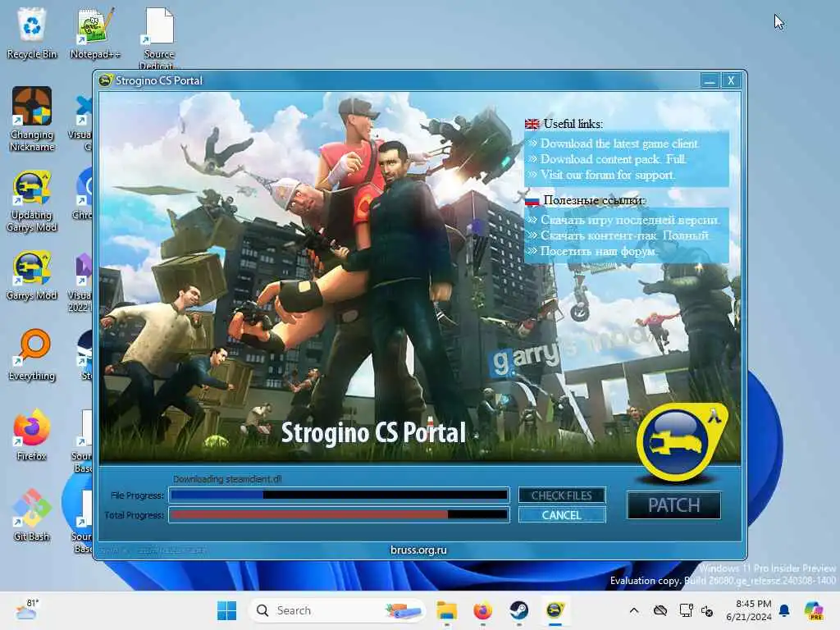Open File Explorer from the taskbar

coord(446,610)
